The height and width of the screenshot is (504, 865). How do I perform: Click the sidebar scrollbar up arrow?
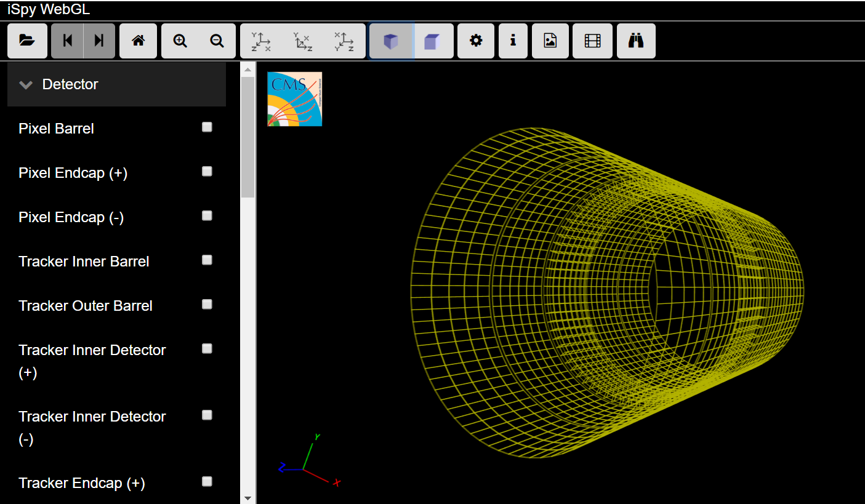tap(248, 68)
